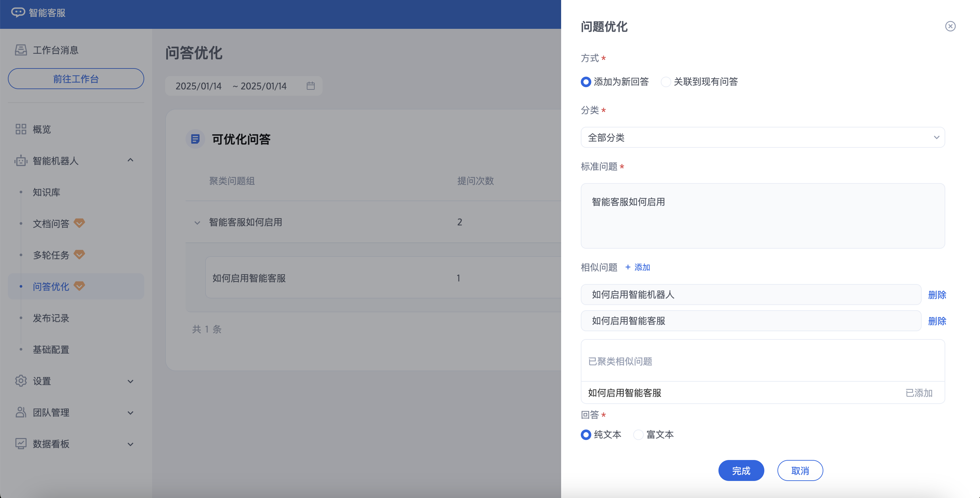Open the date range calendar icon
The image size is (980, 498).
[310, 86]
